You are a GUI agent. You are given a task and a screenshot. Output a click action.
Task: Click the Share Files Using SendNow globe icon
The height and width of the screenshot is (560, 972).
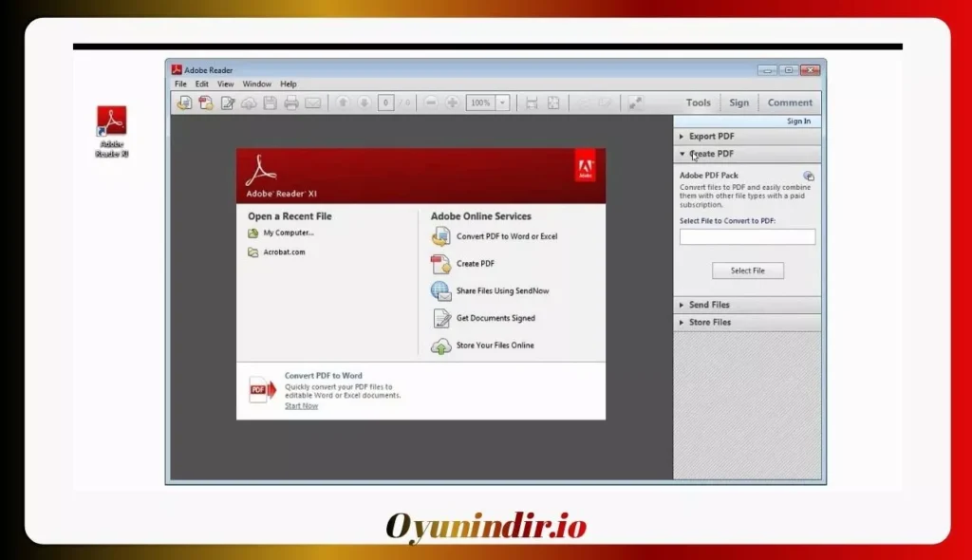pyautogui.click(x=440, y=290)
